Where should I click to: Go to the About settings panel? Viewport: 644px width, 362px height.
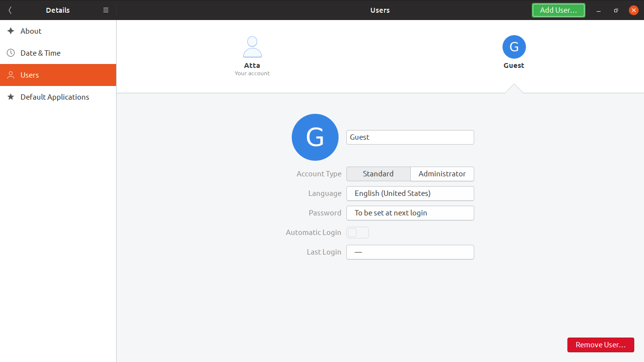tap(31, 31)
